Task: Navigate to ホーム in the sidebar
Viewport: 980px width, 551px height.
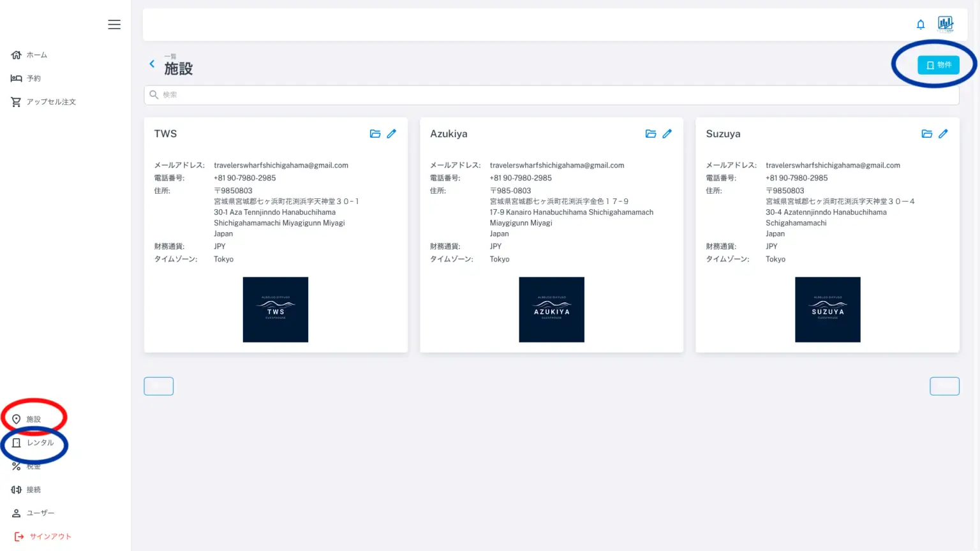Action: click(x=36, y=55)
